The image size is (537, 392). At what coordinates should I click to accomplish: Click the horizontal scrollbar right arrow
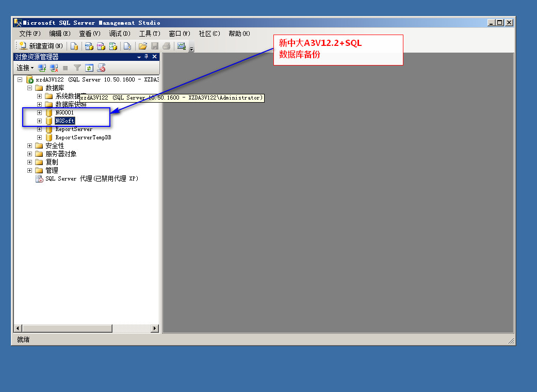point(155,329)
